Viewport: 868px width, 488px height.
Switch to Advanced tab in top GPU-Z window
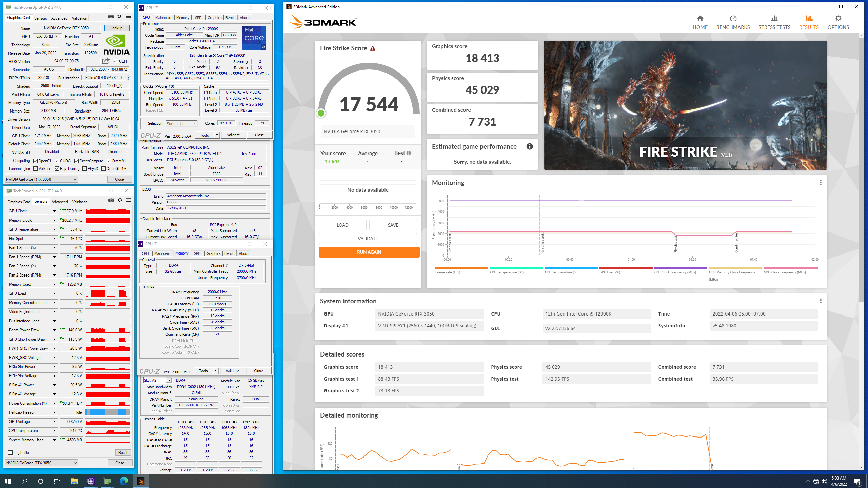click(x=59, y=18)
